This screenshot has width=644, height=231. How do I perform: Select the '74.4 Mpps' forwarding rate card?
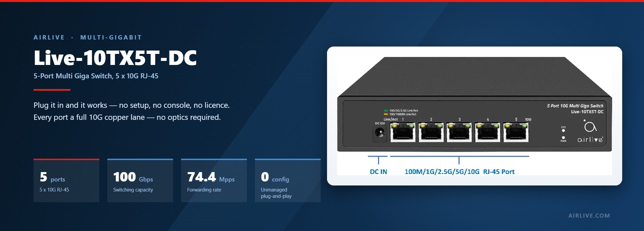[x=214, y=180]
